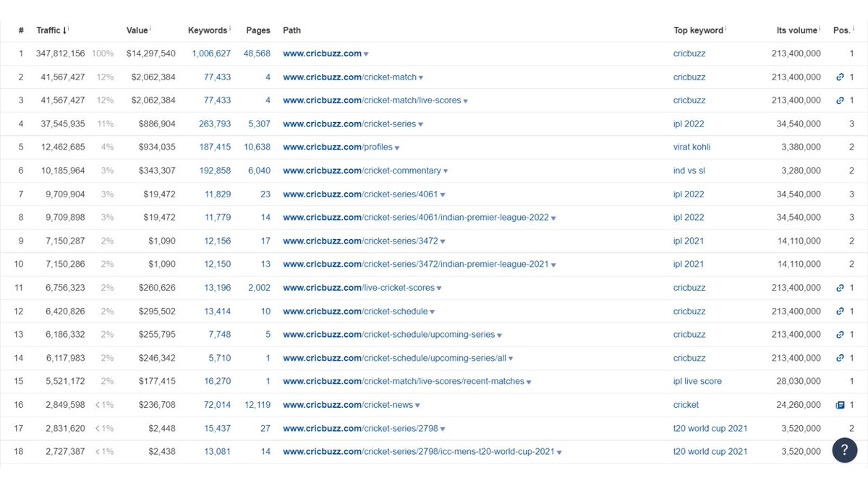The width and height of the screenshot is (868, 488).
Task: Open www.cricbuzz.com/profiles path link
Action: pyautogui.click(x=338, y=147)
